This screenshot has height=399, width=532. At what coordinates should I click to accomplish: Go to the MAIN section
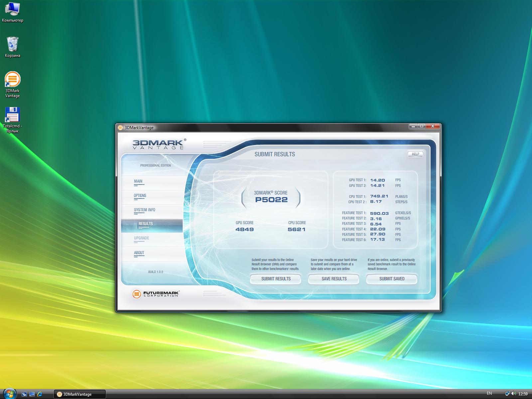coord(138,182)
